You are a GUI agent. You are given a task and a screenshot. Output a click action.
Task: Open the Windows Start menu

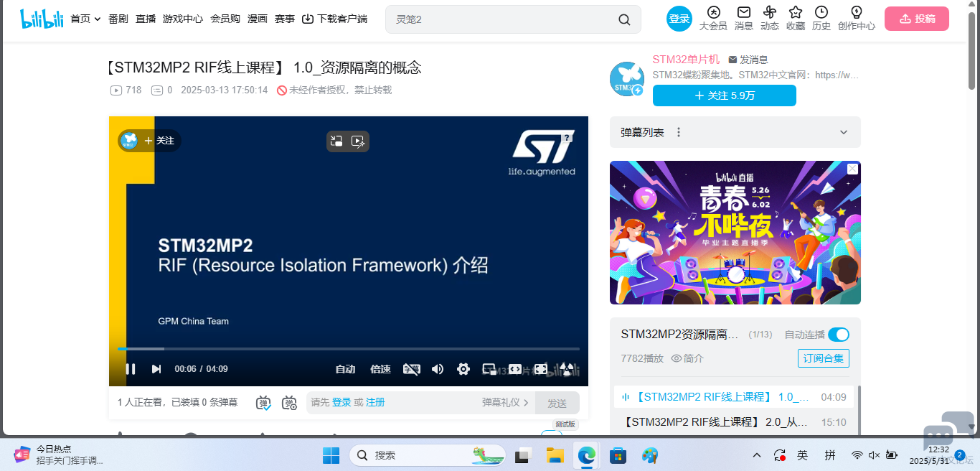tap(331, 455)
